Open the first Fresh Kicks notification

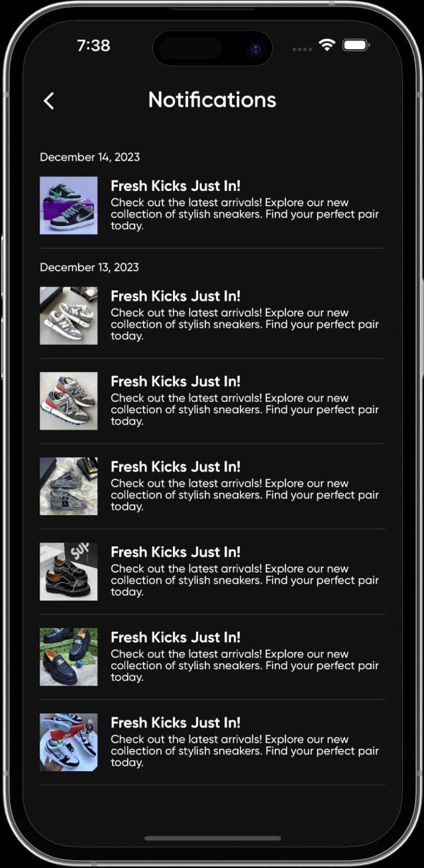point(245,205)
